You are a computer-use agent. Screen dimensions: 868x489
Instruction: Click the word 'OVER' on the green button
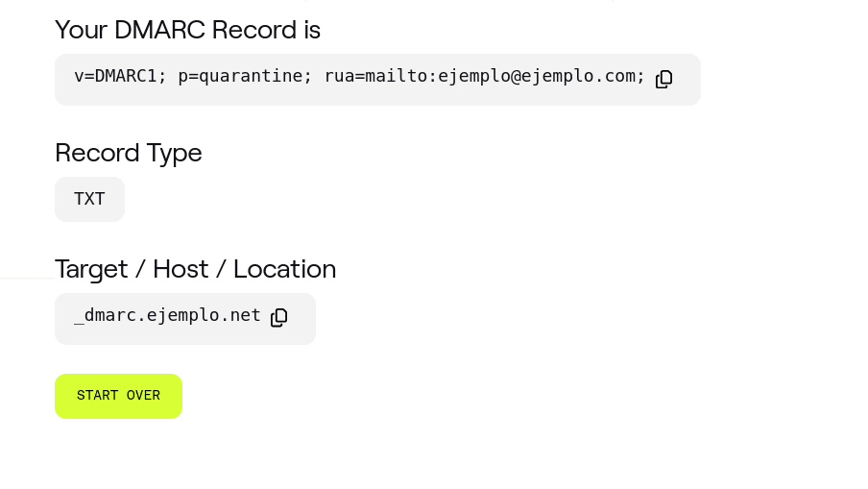click(x=143, y=396)
